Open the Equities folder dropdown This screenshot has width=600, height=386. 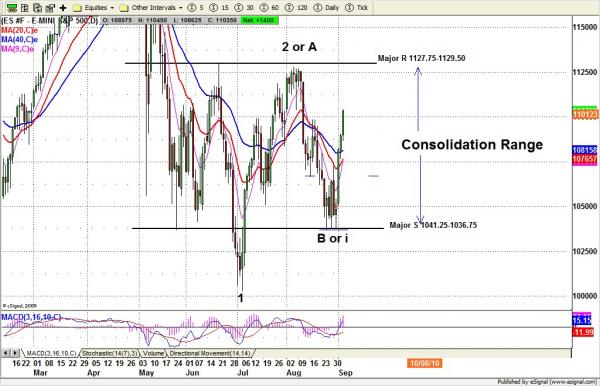click(x=94, y=8)
